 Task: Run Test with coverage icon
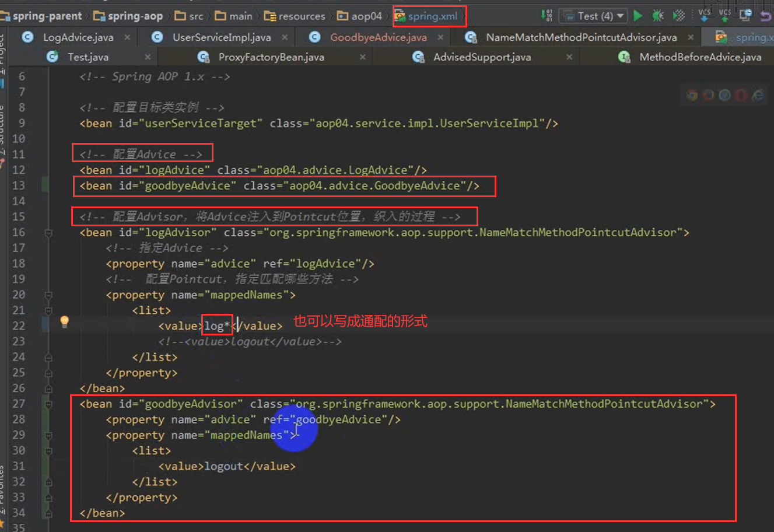[x=679, y=16]
